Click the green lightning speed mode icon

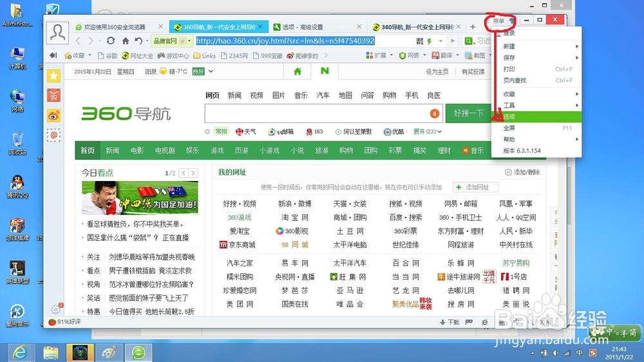point(429,41)
